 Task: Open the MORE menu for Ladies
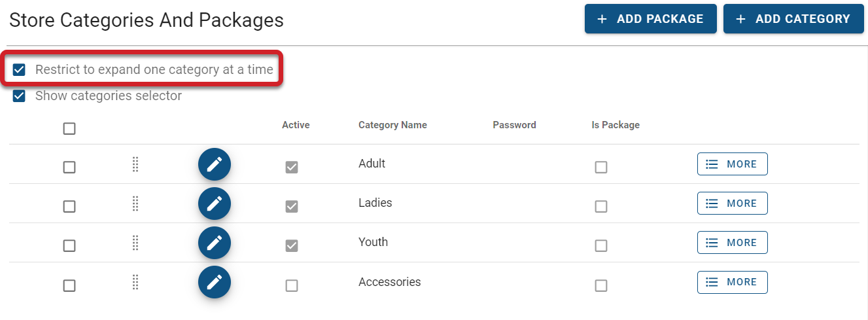tap(732, 204)
